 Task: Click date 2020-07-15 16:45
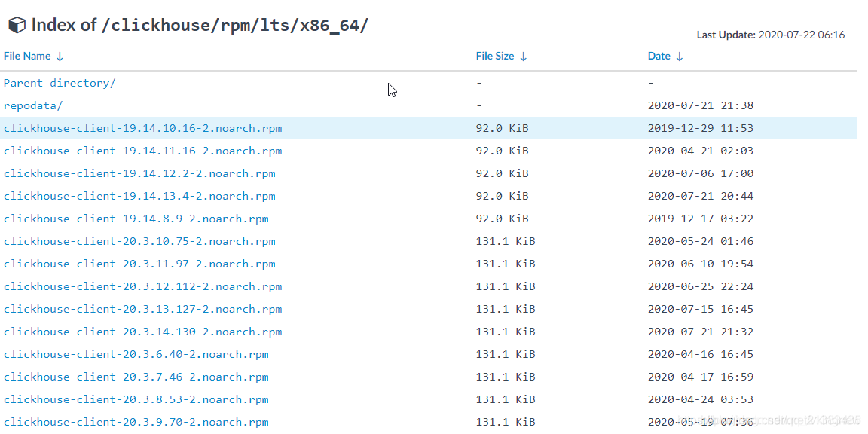[701, 310]
